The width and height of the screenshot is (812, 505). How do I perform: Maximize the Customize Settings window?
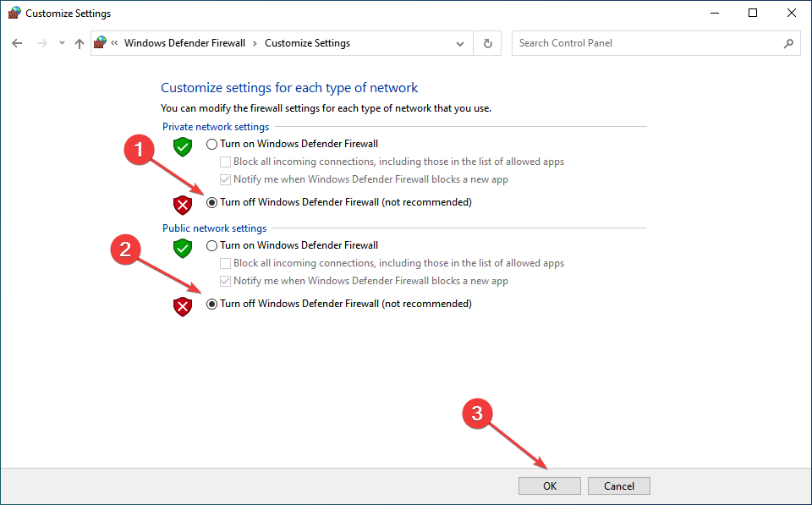753,13
